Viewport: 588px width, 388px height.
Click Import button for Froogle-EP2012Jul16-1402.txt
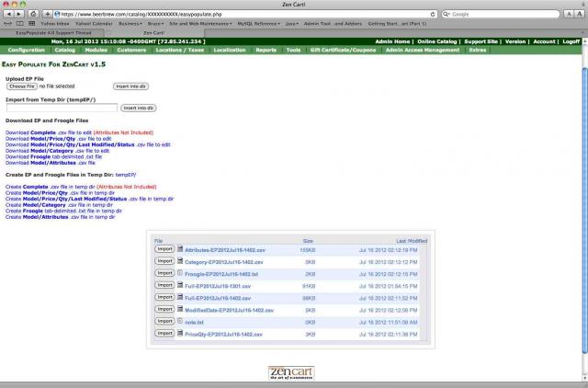(x=164, y=273)
